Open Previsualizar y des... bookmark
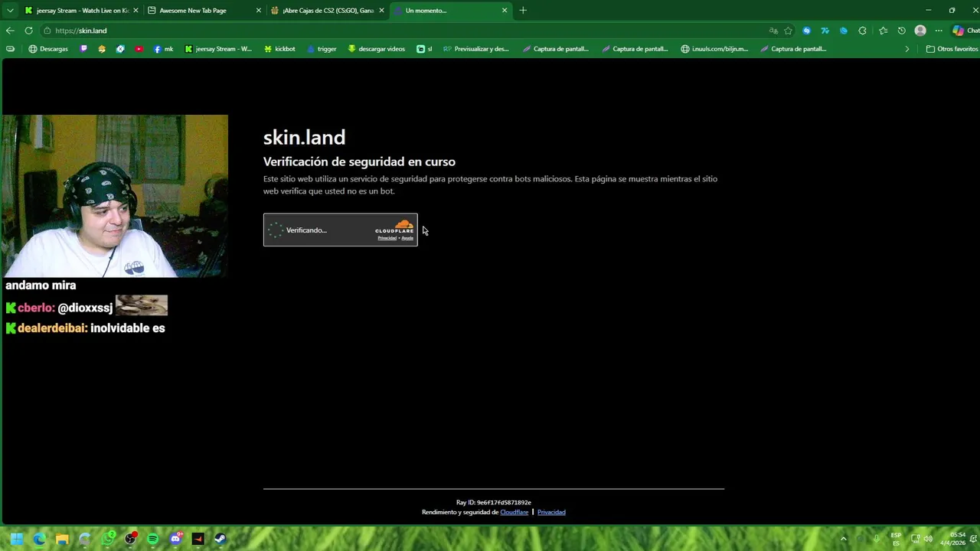Screen dimensions: 980x551 click(475, 49)
